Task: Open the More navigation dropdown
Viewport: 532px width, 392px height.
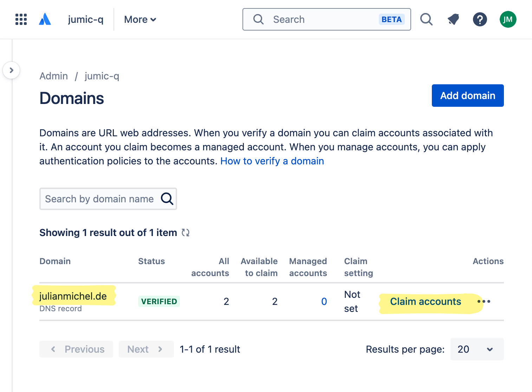Action: coord(140,19)
